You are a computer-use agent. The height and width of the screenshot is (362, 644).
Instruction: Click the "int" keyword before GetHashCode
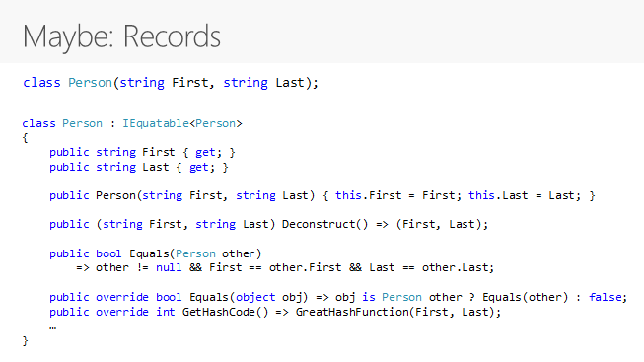166,312
